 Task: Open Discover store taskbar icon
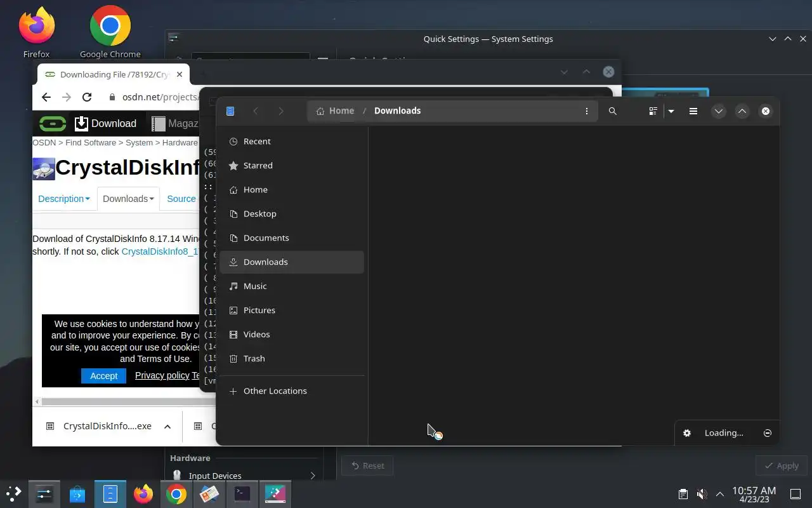coord(77,493)
